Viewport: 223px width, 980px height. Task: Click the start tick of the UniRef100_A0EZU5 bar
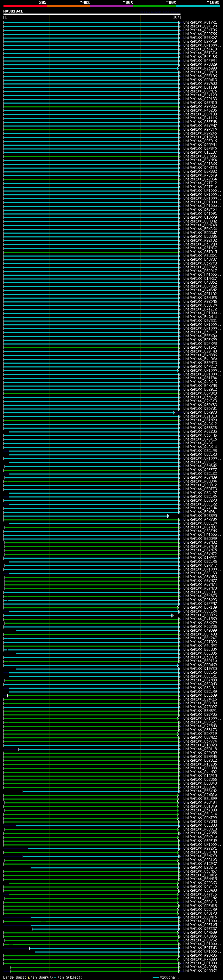pos(9,432)
